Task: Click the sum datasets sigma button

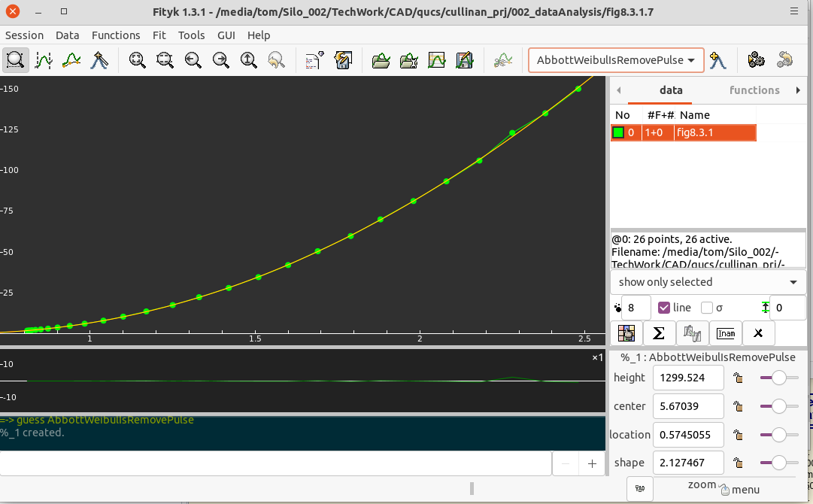Action: pyautogui.click(x=658, y=333)
